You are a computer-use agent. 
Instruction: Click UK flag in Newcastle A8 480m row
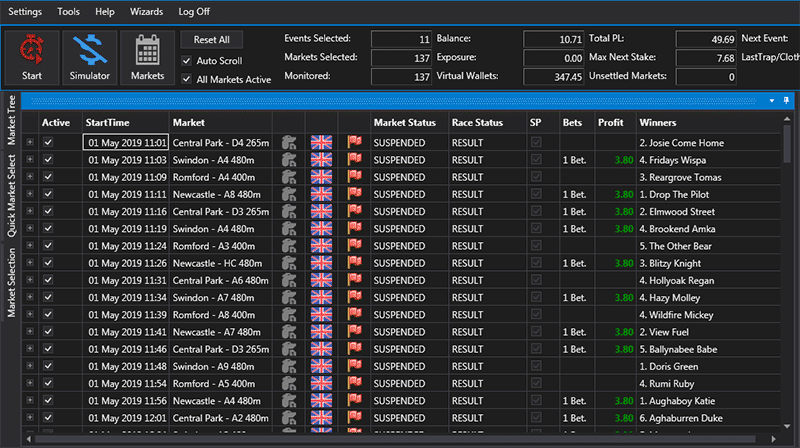[321, 194]
